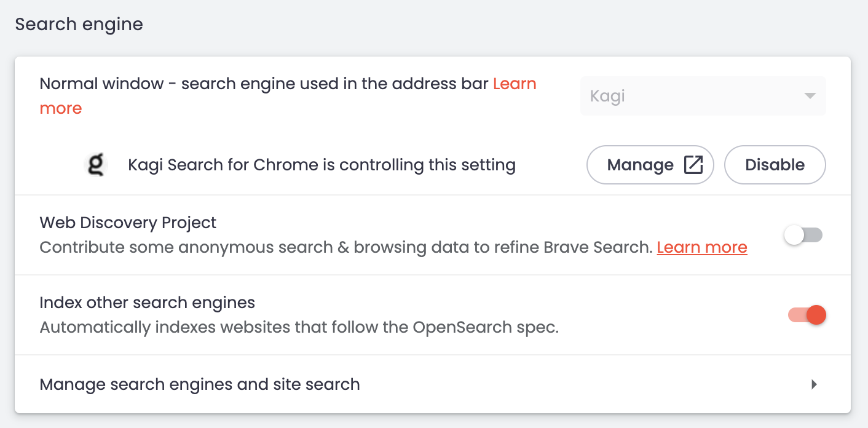The width and height of the screenshot is (868, 428).
Task: Click the Kagi extension logo icon
Action: (x=95, y=165)
